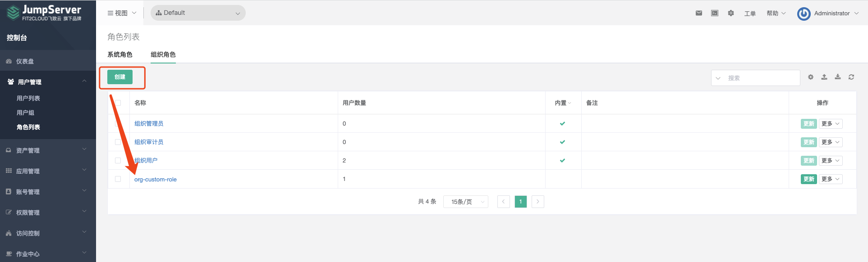Image resolution: width=868 pixels, height=262 pixels.
Task: Refresh the role list table
Action: pos(851,77)
